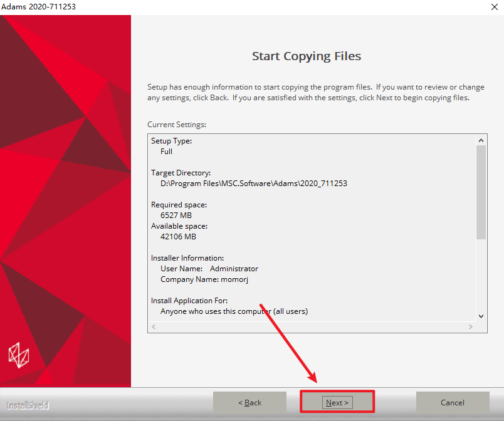The image size is (504, 421).
Task: Click 'Anyone who uses this computer (all users)'
Action: click(x=234, y=311)
